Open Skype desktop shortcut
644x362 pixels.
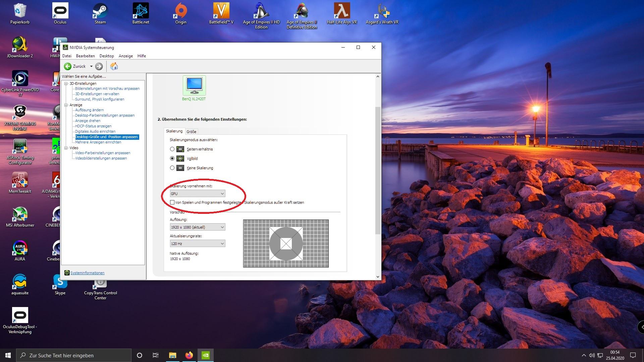click(x=60, y=285)
